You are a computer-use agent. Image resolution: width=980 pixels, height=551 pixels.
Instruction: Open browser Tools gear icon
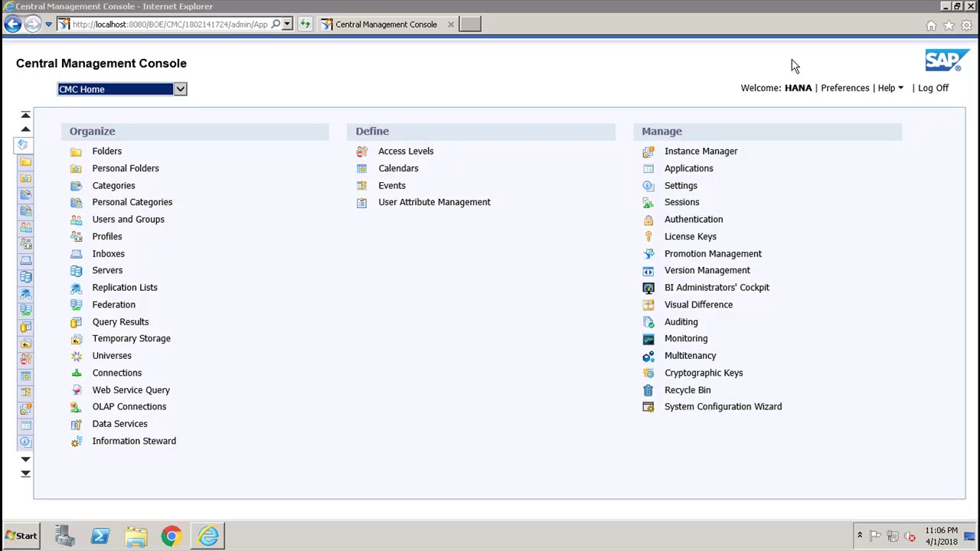tap(967, 25)
